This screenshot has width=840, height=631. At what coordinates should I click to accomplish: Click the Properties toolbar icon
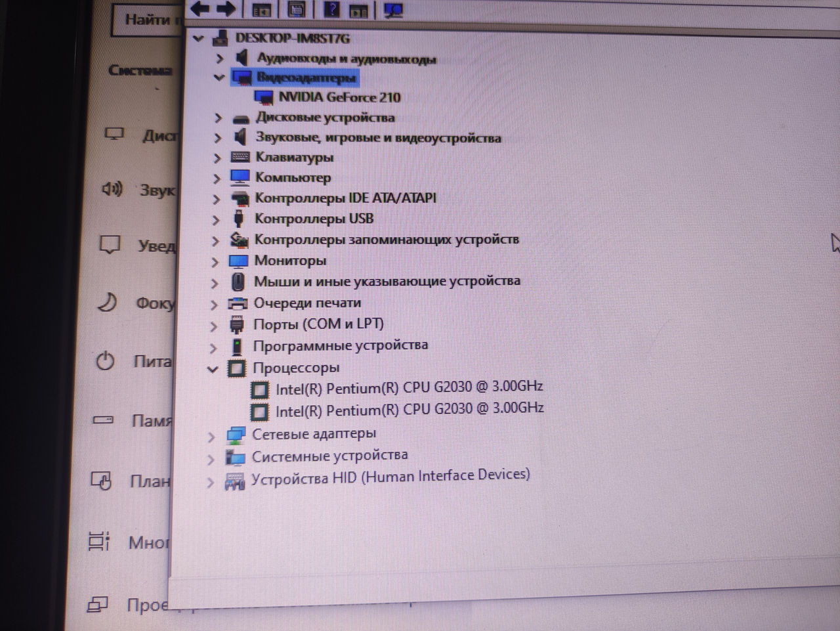coord(297,9)
